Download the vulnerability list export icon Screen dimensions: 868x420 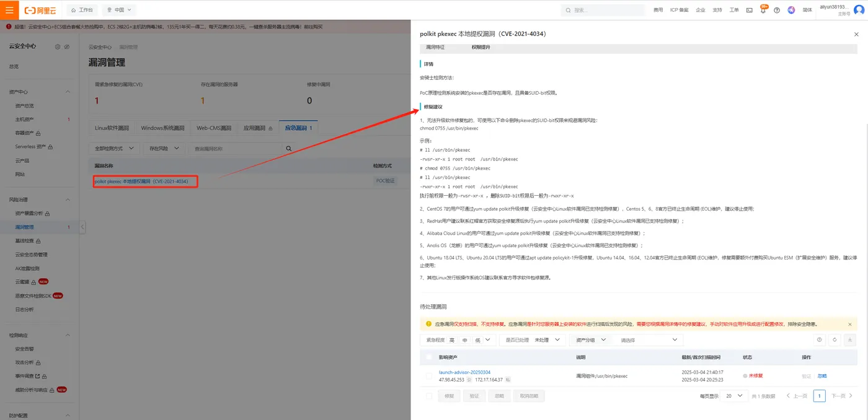click(x=850, y=339)
